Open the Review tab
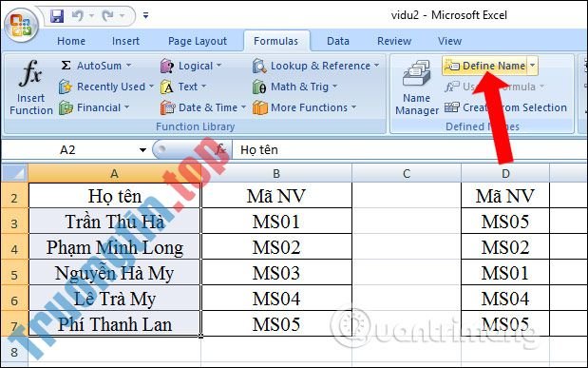 [x=394, y=41]
